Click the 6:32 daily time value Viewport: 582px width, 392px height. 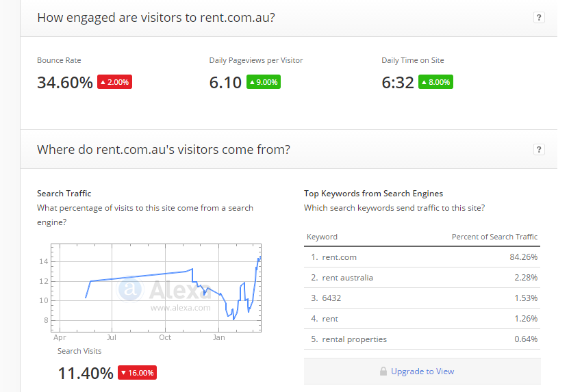tap(398, 82)
